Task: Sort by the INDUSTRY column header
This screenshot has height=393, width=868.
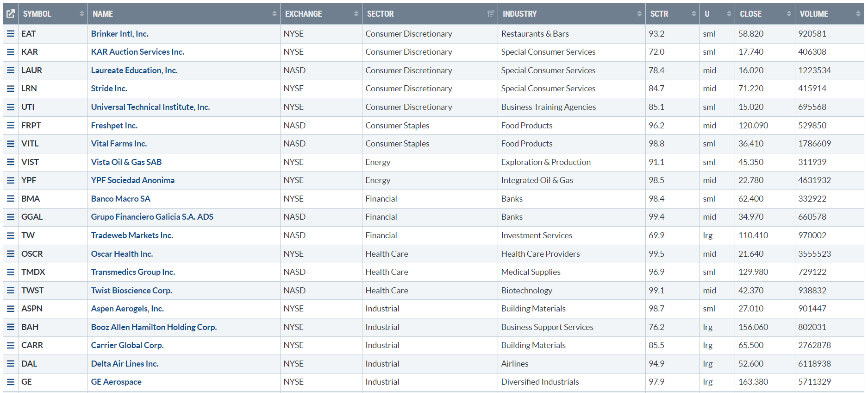Action: pyautogui.click(x=520, y=14)
